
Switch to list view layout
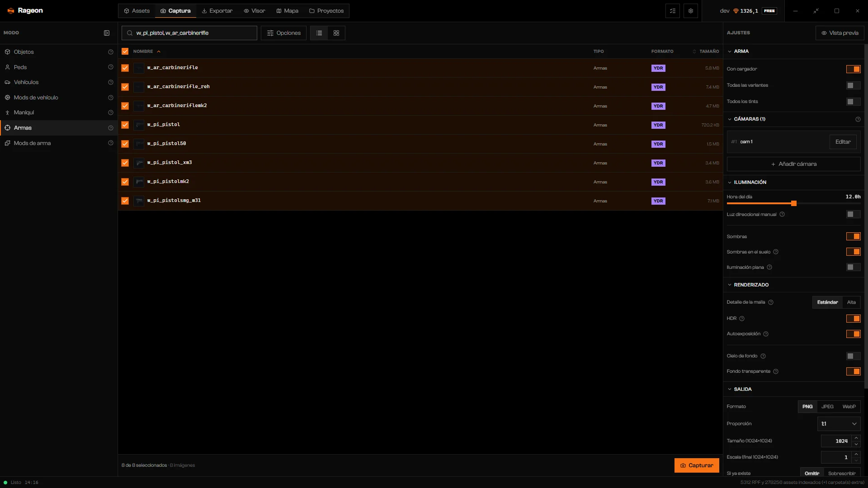pos(319,33)
